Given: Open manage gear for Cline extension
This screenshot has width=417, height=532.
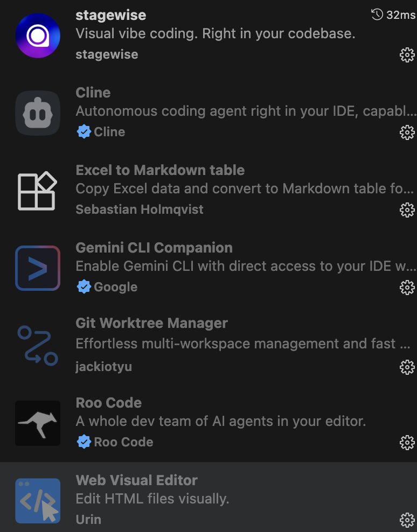Looking at the screenshot, I should click(x=407, y=132).
